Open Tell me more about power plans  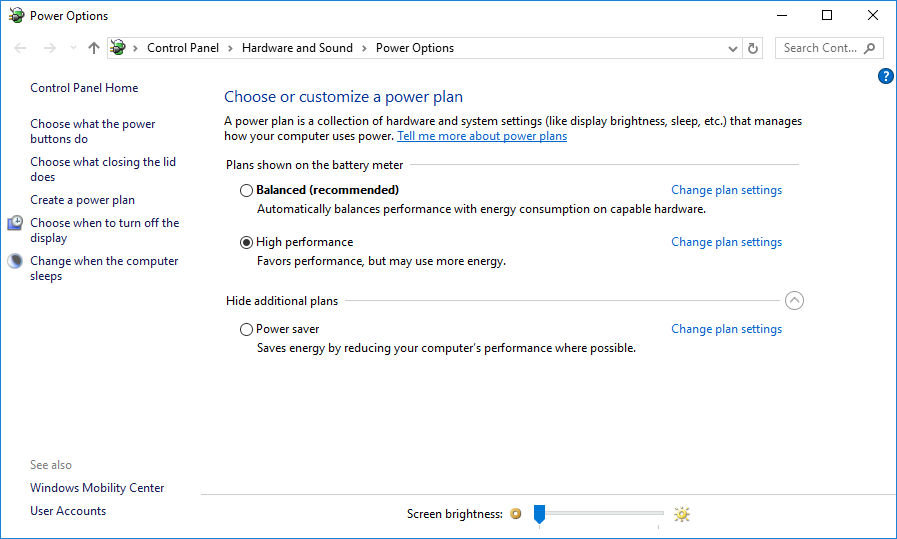(482, 136)
